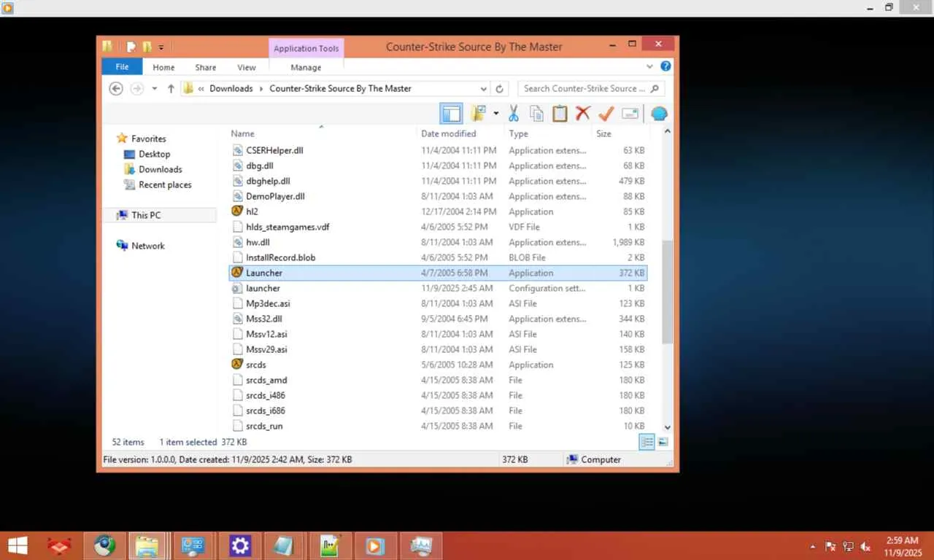Image resolution: width=934 pixels, height=560 pixels.
Task: Open the File menu tab
Action: [x=122, y=67]
